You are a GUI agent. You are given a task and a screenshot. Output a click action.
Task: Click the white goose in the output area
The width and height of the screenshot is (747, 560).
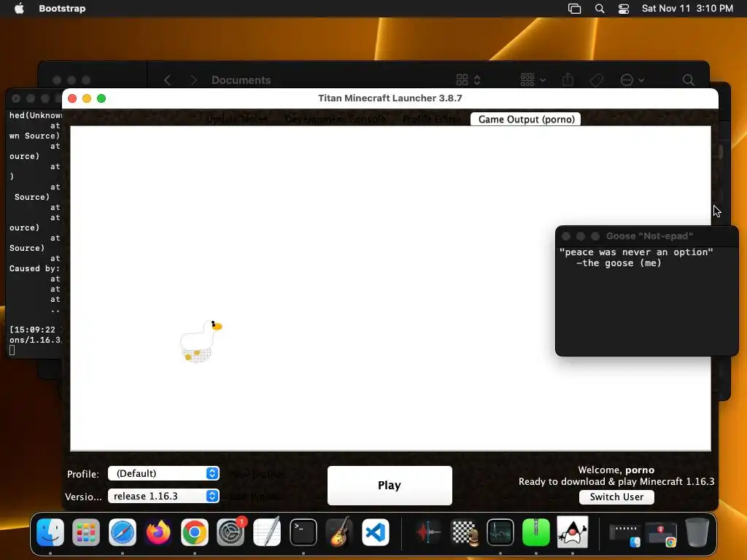(x=200, y=341)
